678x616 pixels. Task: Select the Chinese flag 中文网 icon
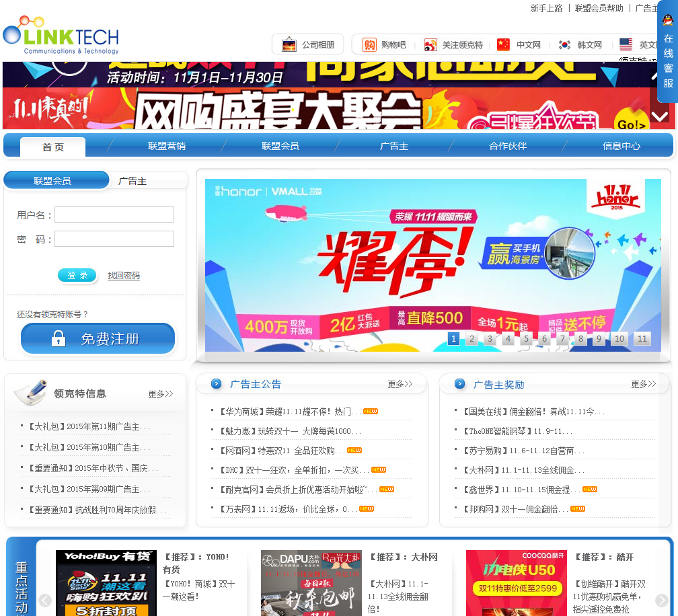coord(503,44)
